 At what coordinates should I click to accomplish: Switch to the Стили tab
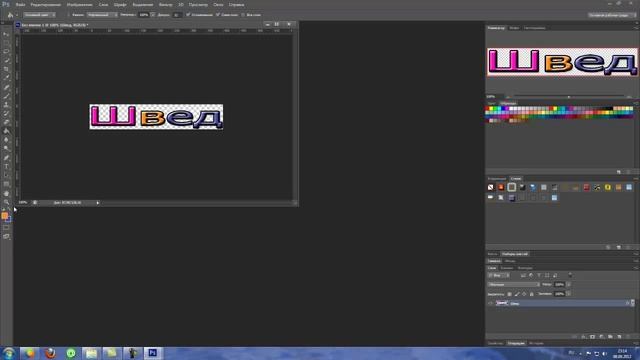516,179
